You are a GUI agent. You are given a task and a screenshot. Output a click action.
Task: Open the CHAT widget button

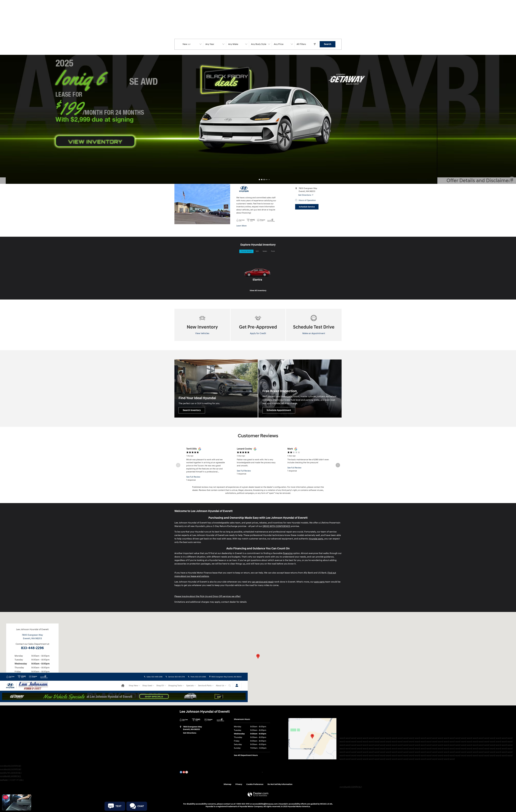tap(137, 806)
